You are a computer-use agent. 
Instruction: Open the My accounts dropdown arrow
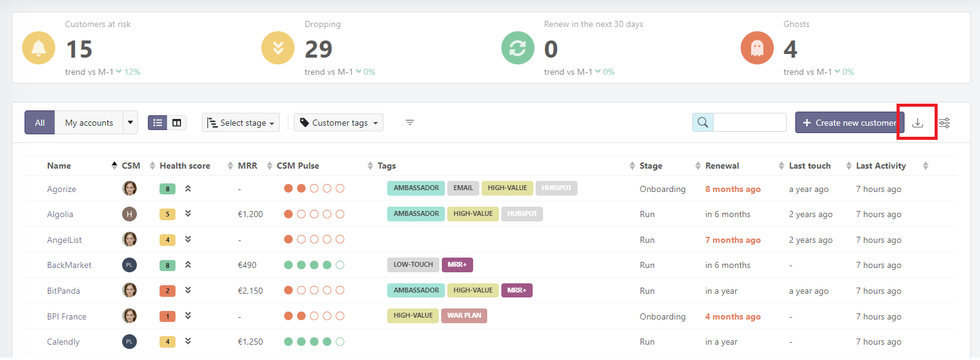[130, 123]
